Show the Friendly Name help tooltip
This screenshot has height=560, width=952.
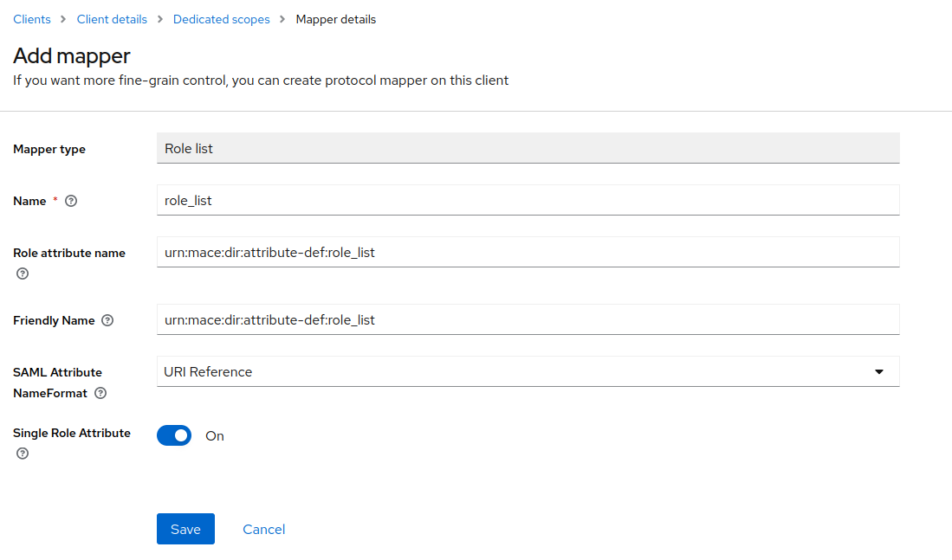107,320
